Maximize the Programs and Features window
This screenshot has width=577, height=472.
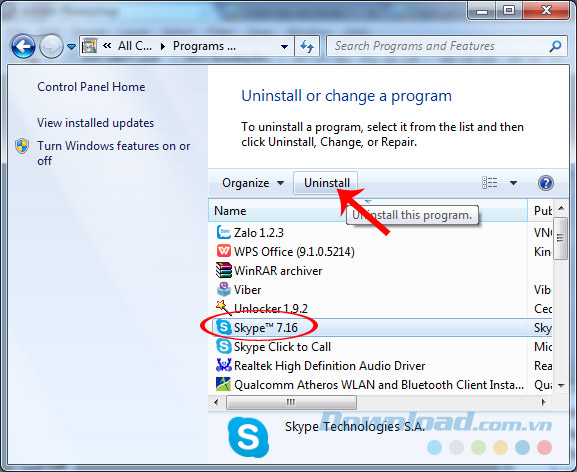[509, 10]
